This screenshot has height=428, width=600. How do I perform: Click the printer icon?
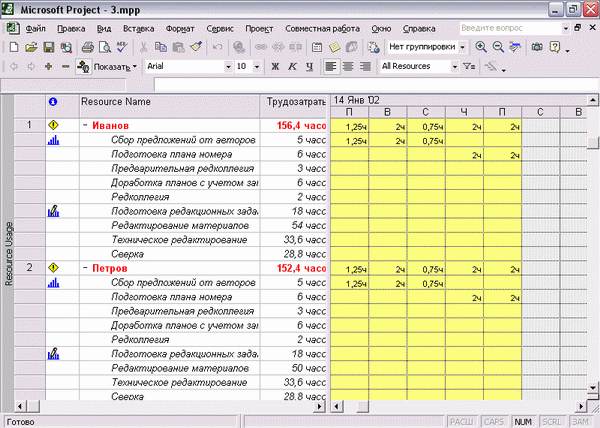88,47
